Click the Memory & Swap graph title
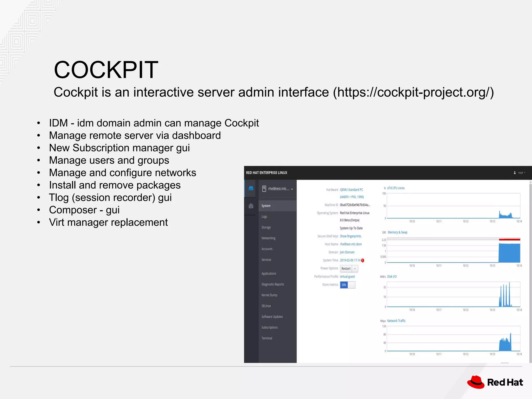Image resolution: width=532 pixels, height=399 pixels. [397, 232]
